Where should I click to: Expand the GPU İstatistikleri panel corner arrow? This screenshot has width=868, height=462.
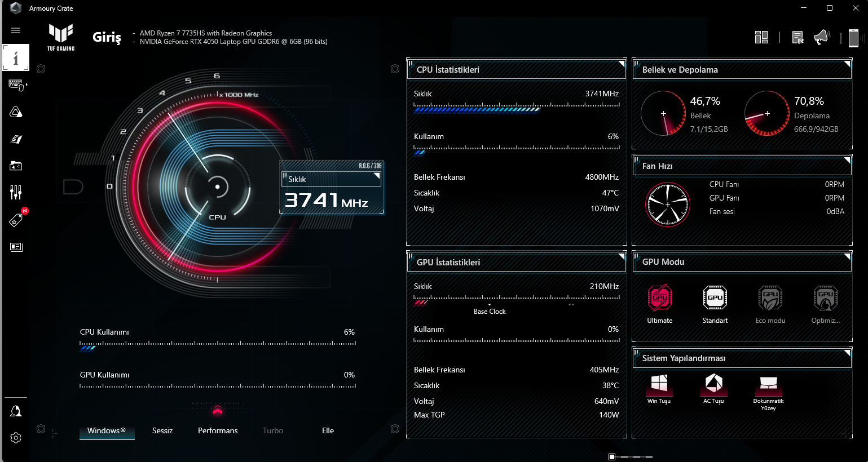[622, 256]
